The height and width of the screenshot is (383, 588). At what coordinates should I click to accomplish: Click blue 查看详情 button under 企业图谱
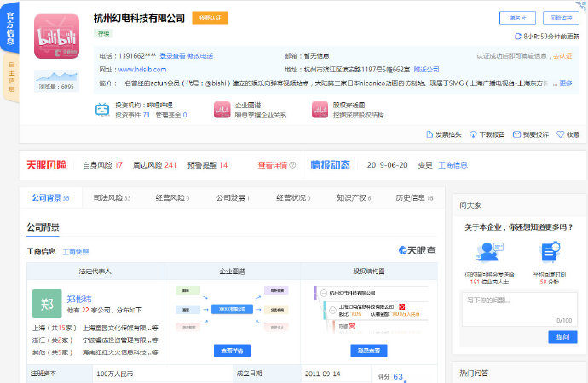[x=232, y=351]
